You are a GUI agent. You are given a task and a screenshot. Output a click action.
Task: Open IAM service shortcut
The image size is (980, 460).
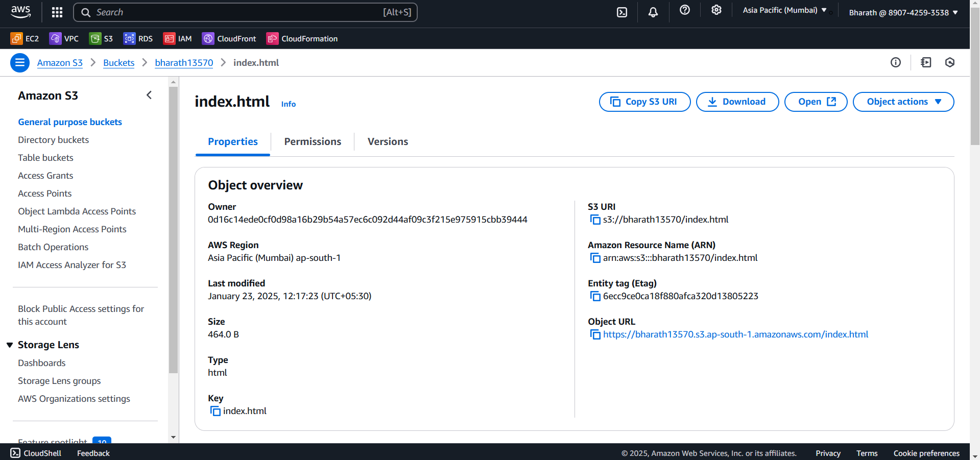click(178, 38)
